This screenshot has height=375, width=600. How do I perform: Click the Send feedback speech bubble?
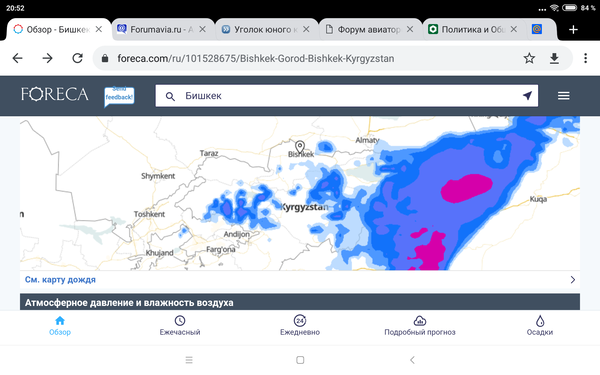click(119, 96)
